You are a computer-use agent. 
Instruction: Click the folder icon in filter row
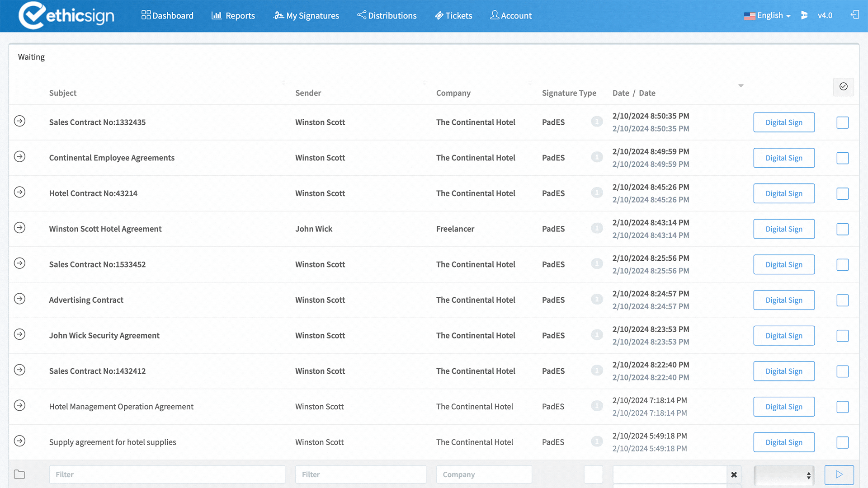[x=19, y=474]
